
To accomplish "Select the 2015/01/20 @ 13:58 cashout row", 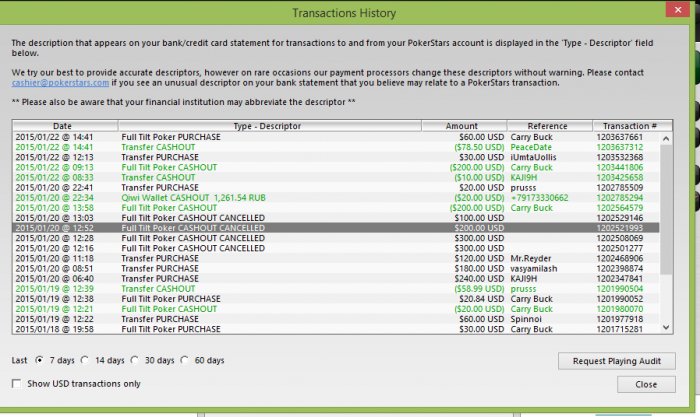I will point(336,208).
